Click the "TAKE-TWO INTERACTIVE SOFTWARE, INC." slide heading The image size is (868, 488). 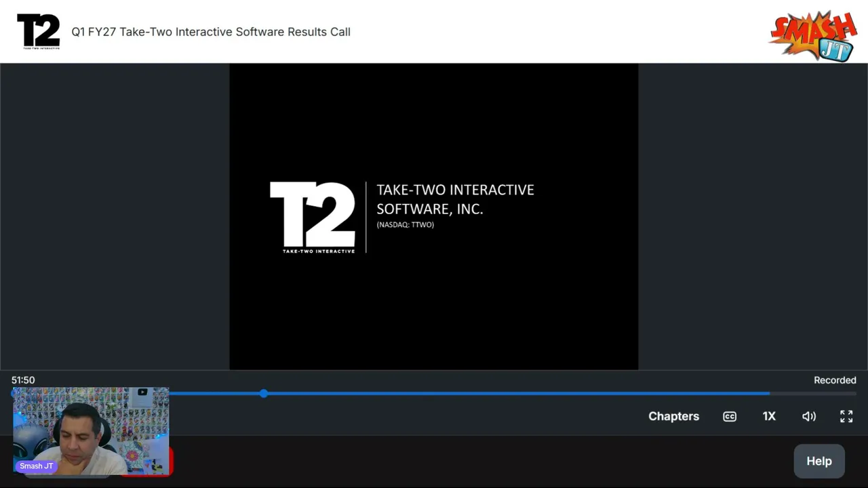click(455, 199)
